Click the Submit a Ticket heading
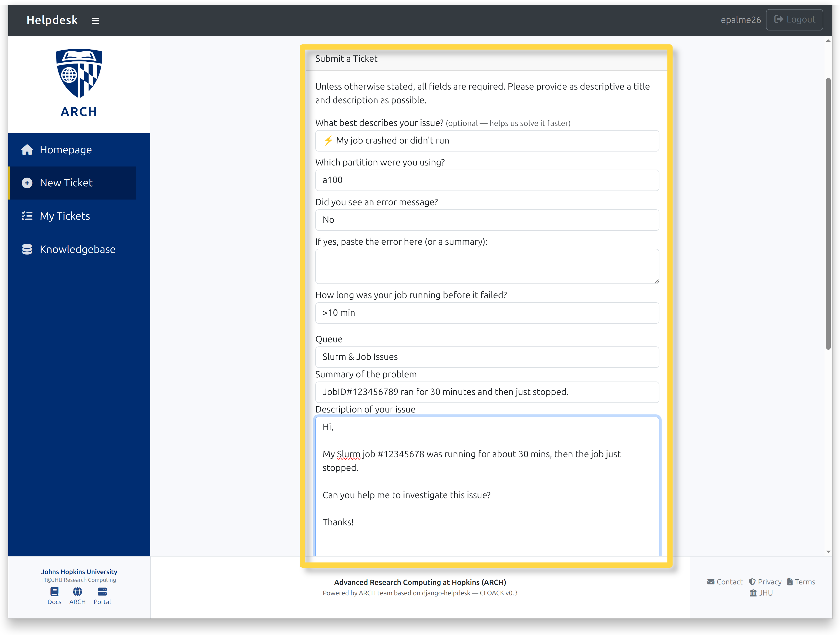Image resolution: width=840 pixels, height=635 pixels. 346,59
